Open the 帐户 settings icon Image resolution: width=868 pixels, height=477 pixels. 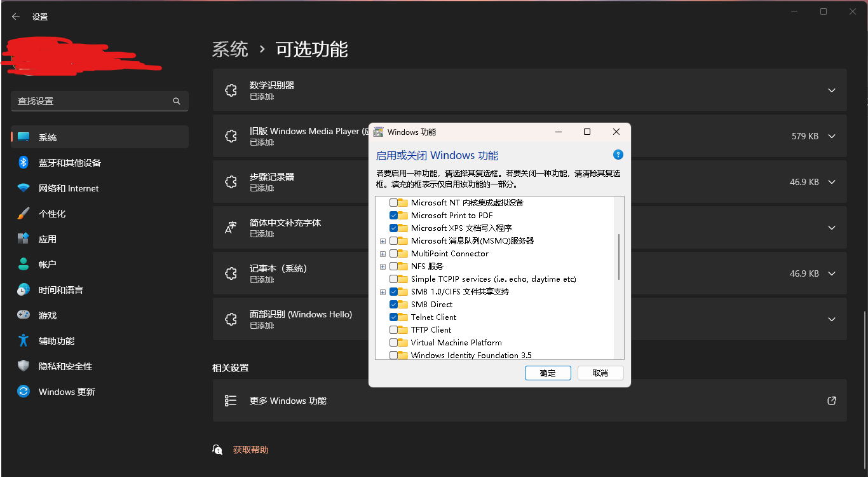pos(24,265)
